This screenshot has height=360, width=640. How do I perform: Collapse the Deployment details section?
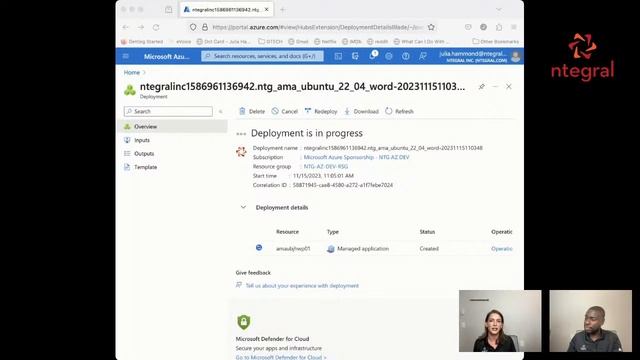(x=243, y=207)
